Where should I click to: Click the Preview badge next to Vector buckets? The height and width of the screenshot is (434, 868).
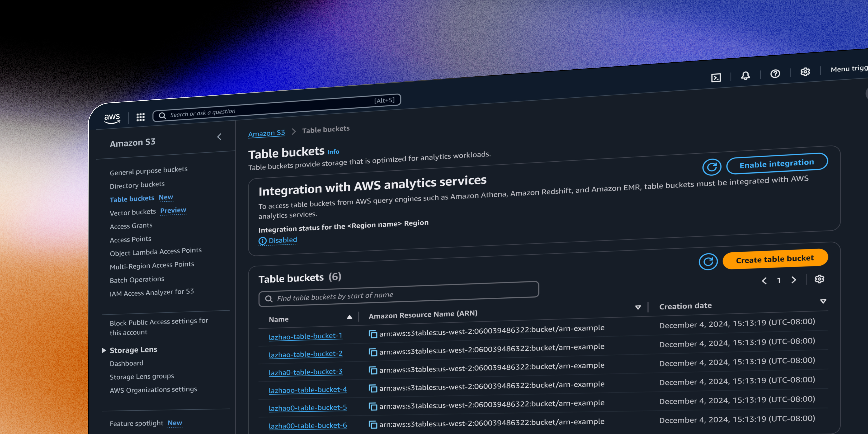pyautogui.click(x=173, y=210)
